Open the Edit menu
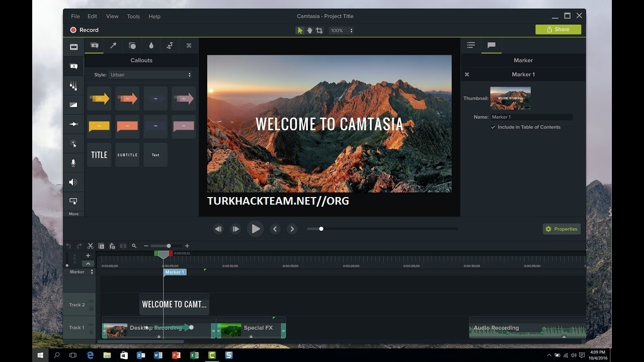This screenshot has height=362, width=644. (92, 16)
